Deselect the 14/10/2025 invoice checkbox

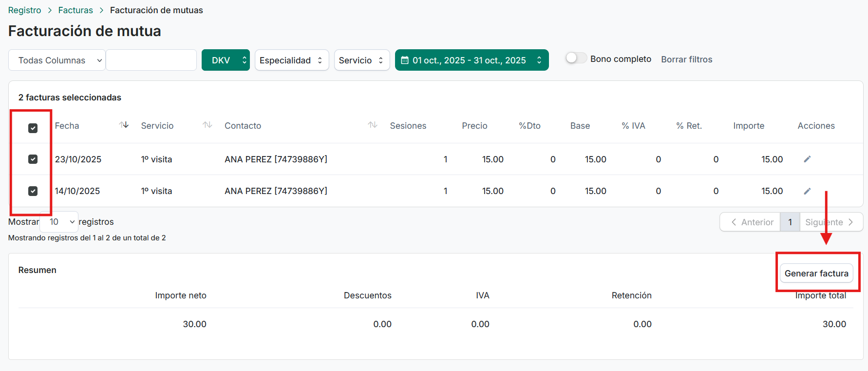[33, 191]
